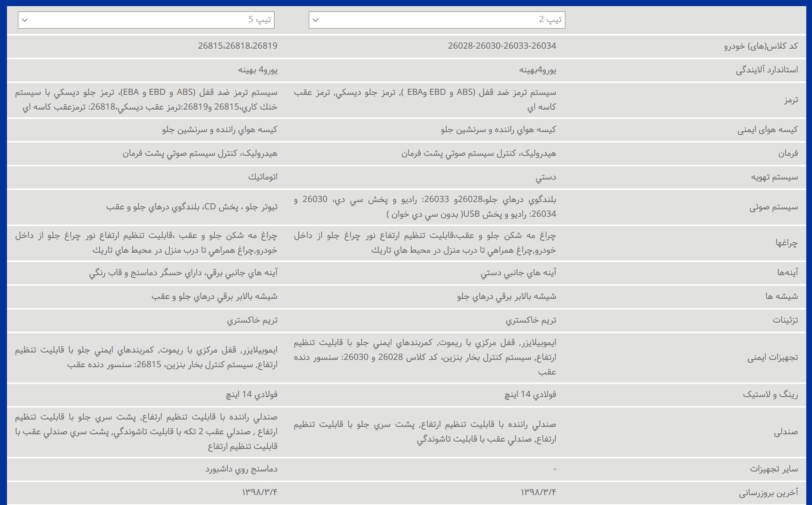Click the date ۱۳۹۸/۳/۴ under تیپ 5
The image size is (812, 505).
260,492
